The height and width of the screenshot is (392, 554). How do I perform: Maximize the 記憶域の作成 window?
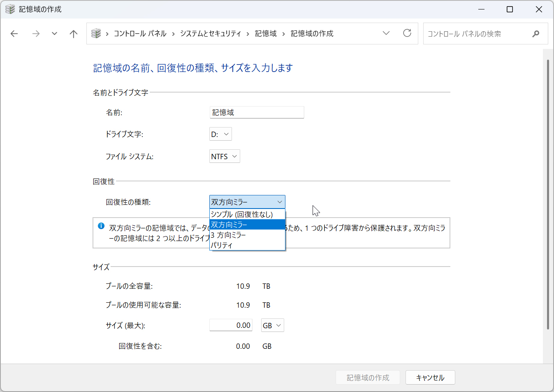point(510,9)
